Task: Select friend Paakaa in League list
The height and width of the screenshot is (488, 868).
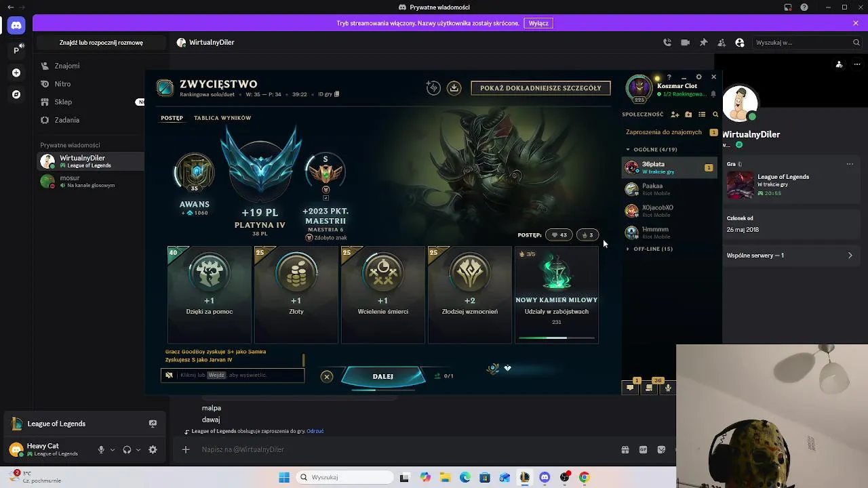Action: [x=669, y=189]
